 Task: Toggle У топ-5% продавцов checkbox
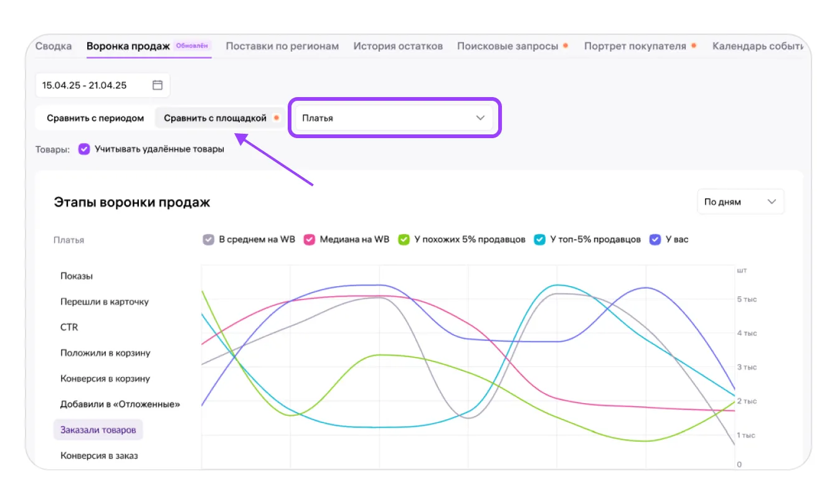point(540,240)
